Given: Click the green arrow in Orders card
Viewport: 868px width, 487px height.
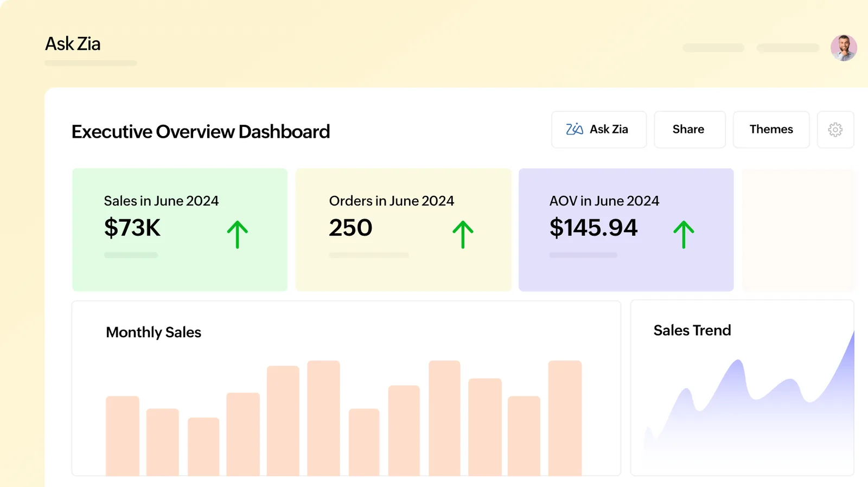Looking at the screenshot, I should point(463,234).
